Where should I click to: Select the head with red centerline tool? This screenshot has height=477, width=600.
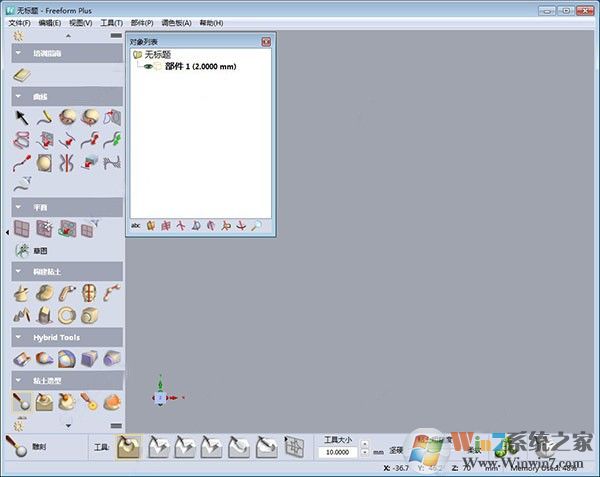89,293
